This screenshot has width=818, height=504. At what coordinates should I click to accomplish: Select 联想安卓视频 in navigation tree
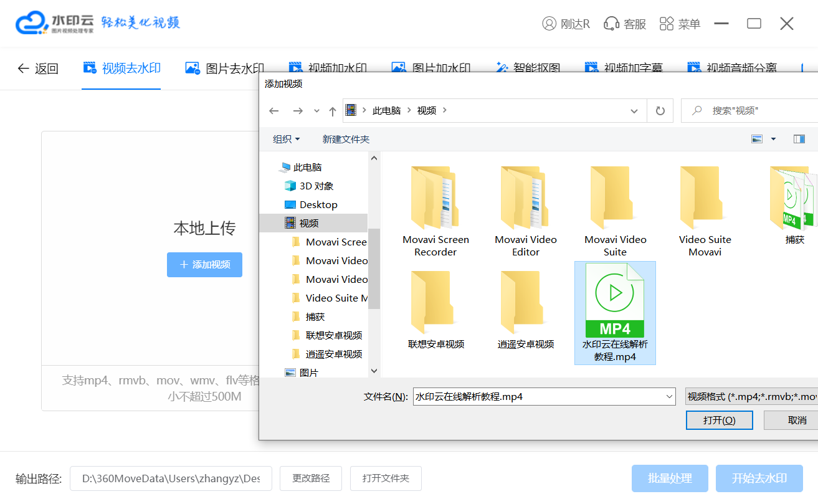coord(327,335)
